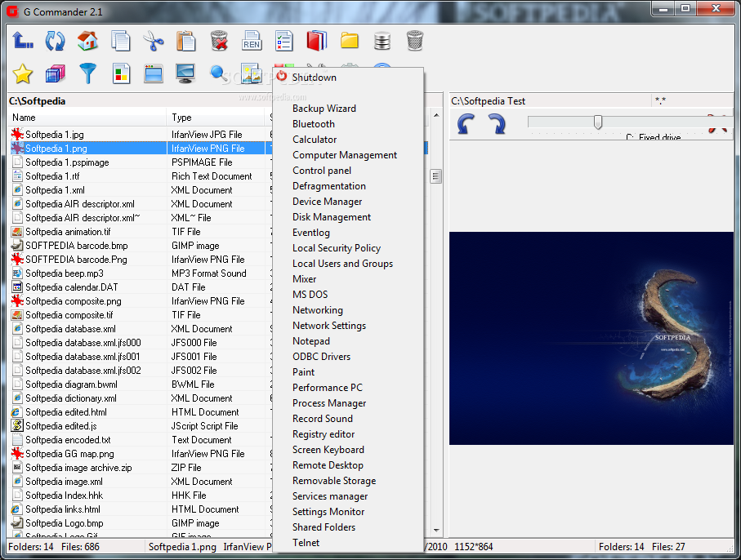The width and height of the screenshot is (741, 560).
Task: Copy the selected files
Action: tap(121, 41)
